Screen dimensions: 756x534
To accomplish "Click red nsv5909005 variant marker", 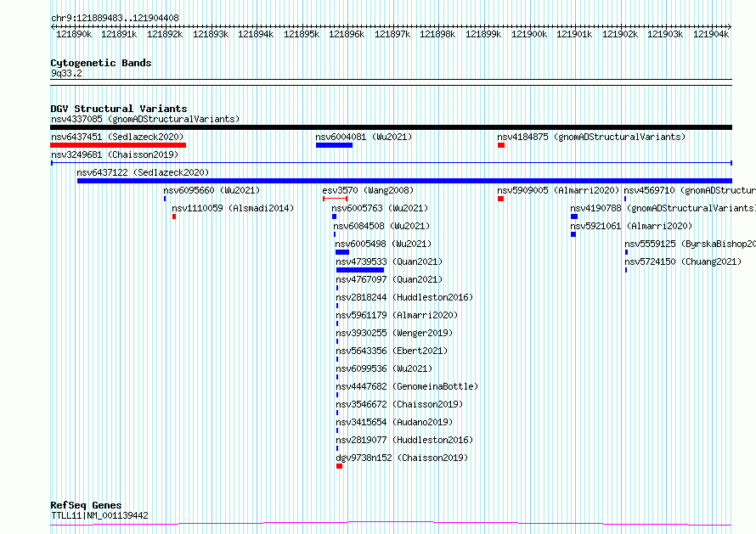I will coord(500,199).
